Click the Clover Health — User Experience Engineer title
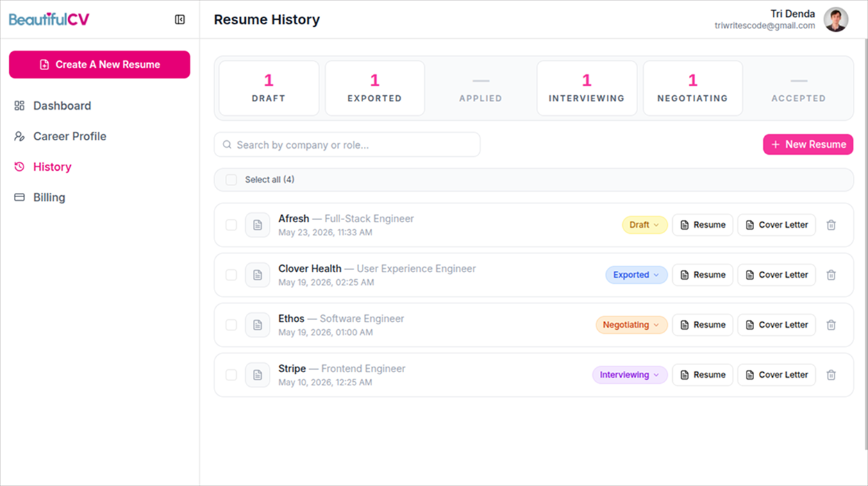 point(377,269)
